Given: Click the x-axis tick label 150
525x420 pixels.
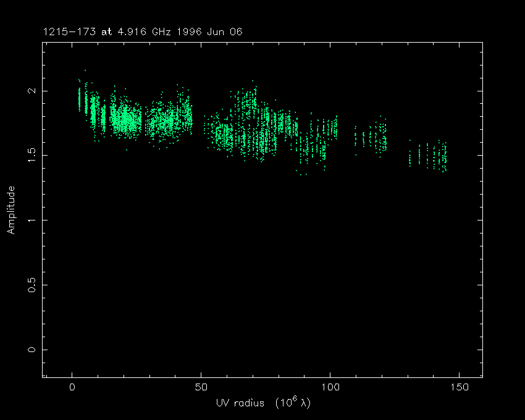Looking at the screenshot, I should pyautogui.click(x=460, y=387).
